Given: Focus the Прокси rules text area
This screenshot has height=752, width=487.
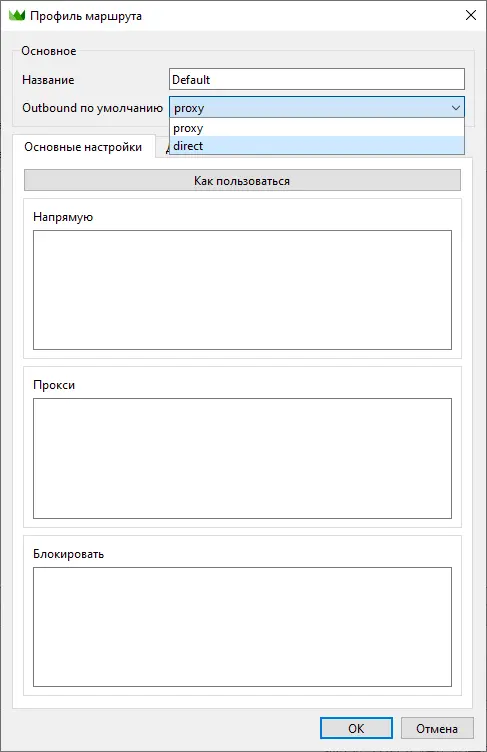Looking at the screenshot, I should pos(242,458).
